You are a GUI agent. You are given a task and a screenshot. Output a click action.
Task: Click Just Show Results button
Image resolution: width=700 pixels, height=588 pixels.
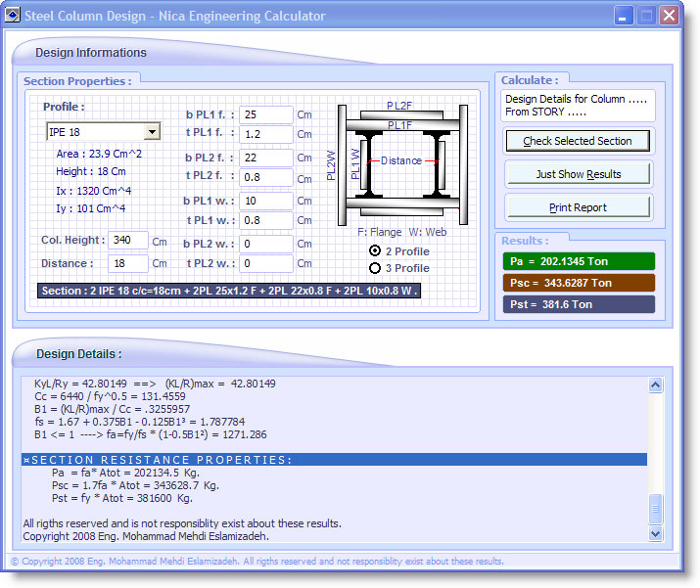[x=578, y=174]
